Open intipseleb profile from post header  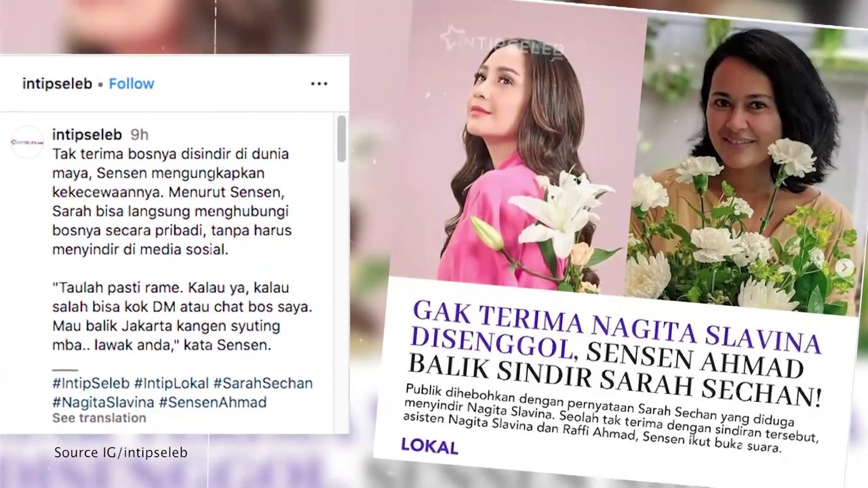pos(57,84)
